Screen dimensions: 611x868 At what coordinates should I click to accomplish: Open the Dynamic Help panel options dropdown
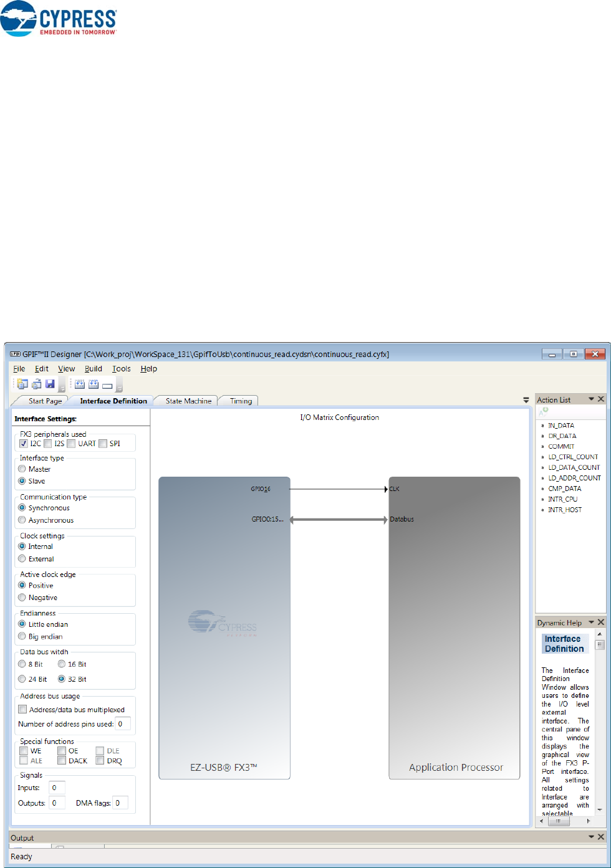(x=590, y=622)
